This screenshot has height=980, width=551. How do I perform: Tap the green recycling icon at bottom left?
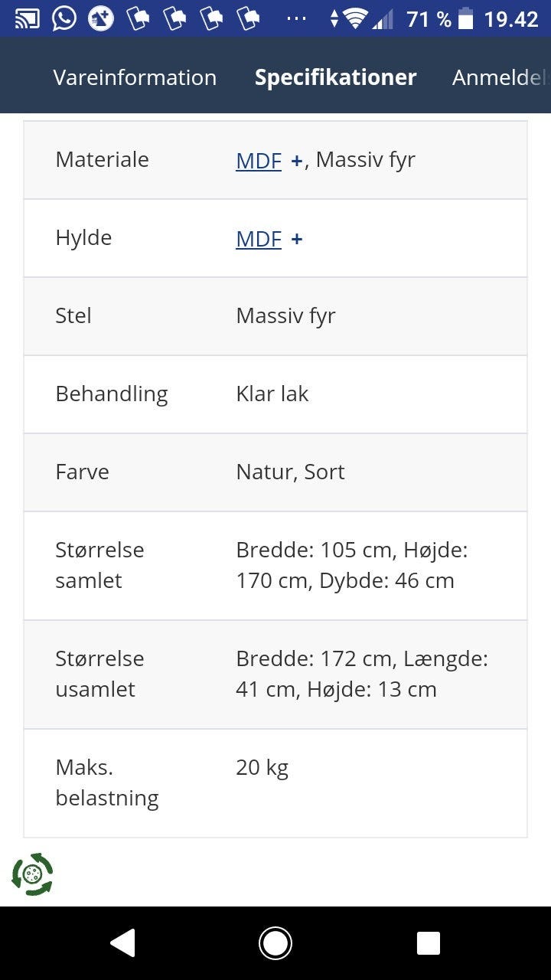[32, 874]
